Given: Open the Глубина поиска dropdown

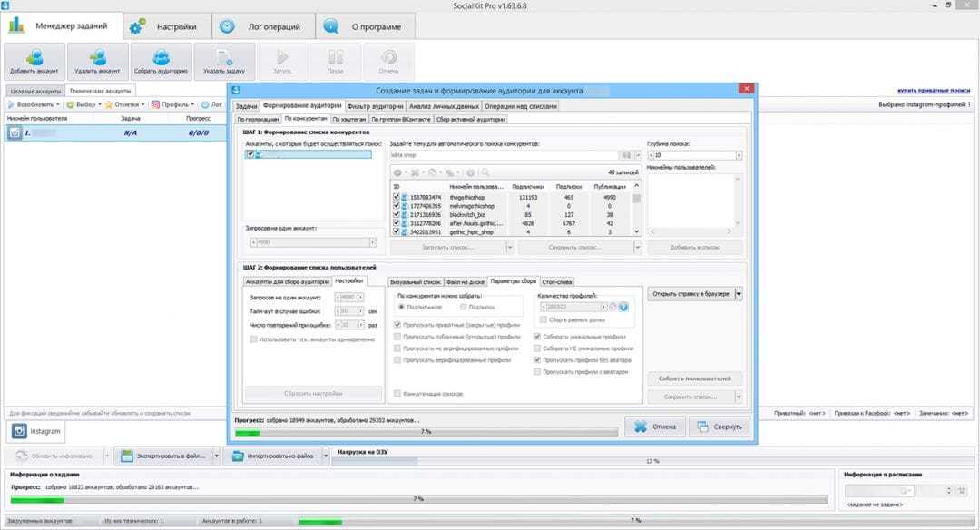Looking at the screenshot, I should pyautogui.click(x=739, y=155).
